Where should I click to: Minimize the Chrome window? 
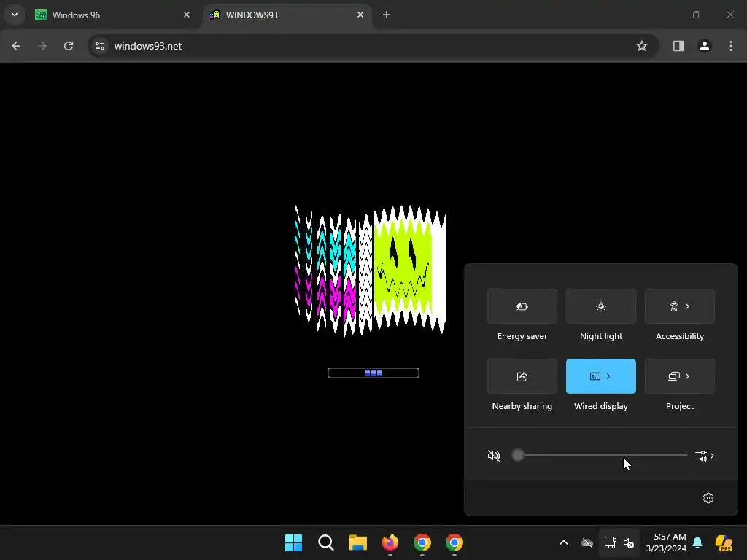coord(662,15)
